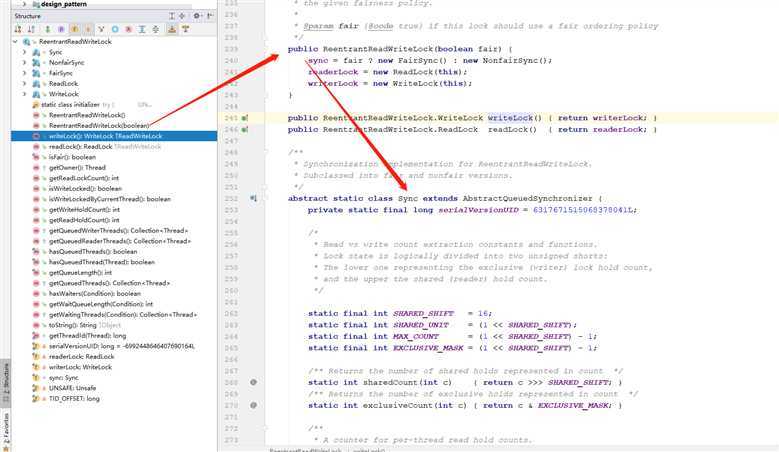Toggle the green Group Methods button
Screen dimensions: 779x452
[x=48, y=29]
